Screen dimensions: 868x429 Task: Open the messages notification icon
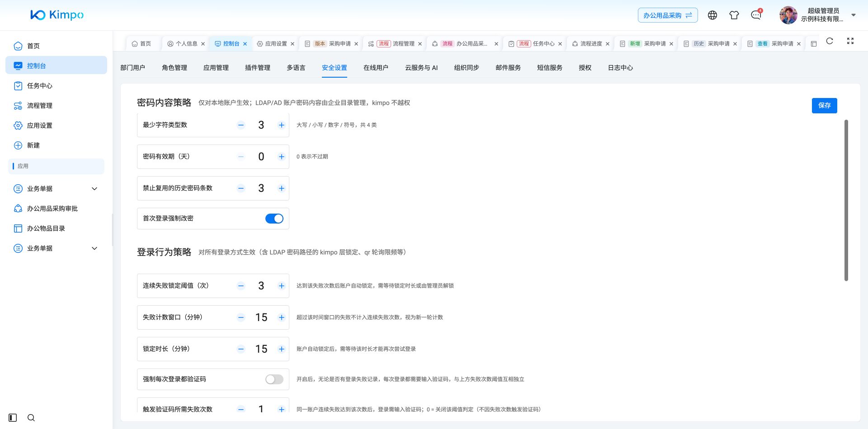pyautogui.click(x=756, y=15)
